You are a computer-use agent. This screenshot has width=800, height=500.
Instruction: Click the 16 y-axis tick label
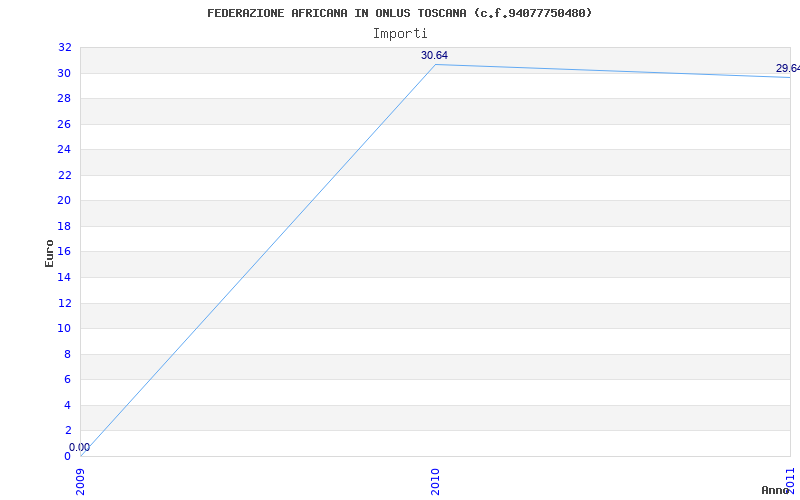[x=65, y=252]
